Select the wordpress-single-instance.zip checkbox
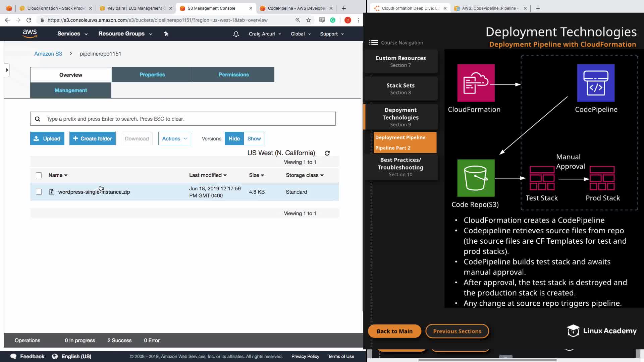This screenshot has height=362, width=644. (39, 192)
